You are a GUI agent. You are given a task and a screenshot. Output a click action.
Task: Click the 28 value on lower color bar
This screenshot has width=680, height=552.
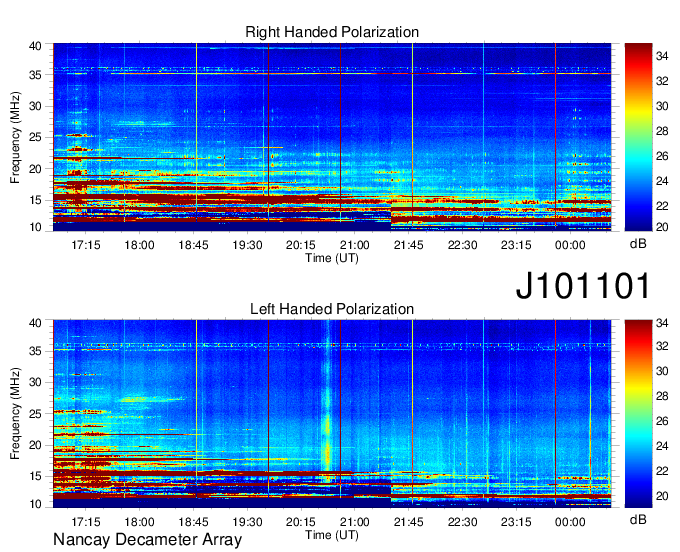tap(662, 396)
